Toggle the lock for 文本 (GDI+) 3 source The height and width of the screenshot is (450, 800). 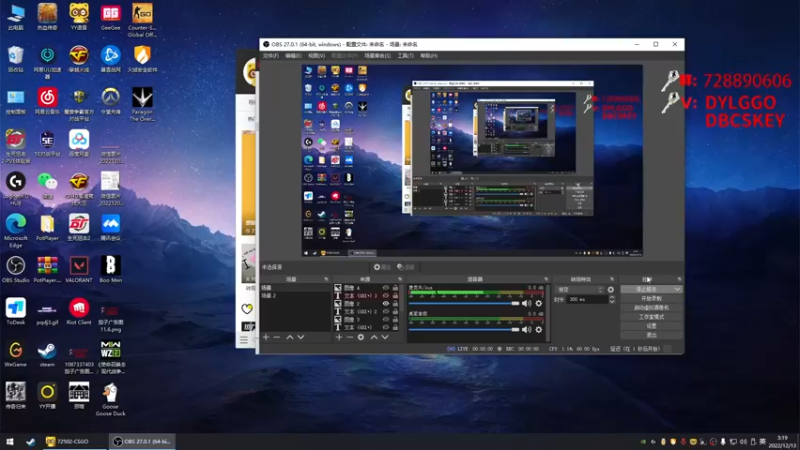[x=395, y=295]
